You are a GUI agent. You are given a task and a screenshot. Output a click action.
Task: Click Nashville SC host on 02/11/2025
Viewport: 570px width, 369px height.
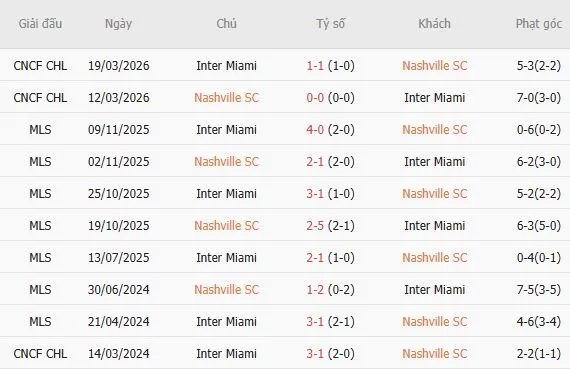(x=226, y=162)
